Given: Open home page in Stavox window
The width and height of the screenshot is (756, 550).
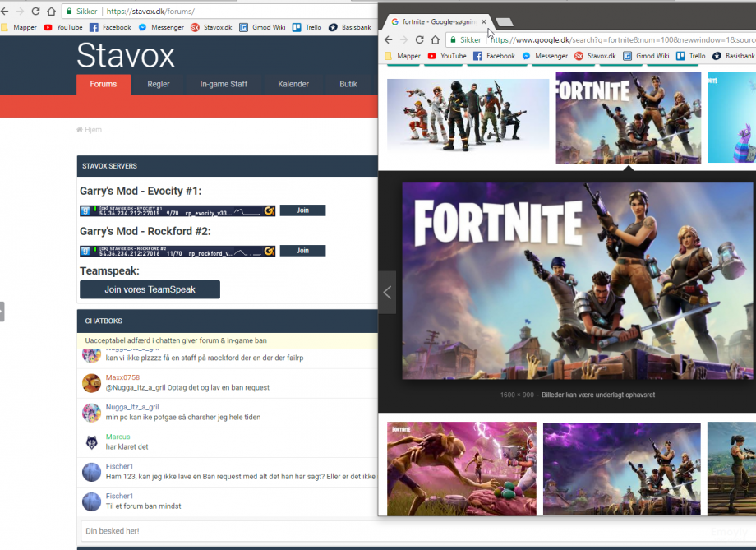Looking at the screenshot, I should point(51,11).
